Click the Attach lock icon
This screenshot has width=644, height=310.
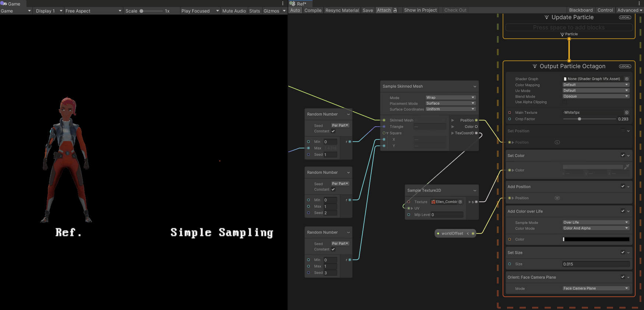tap(395, 10)
